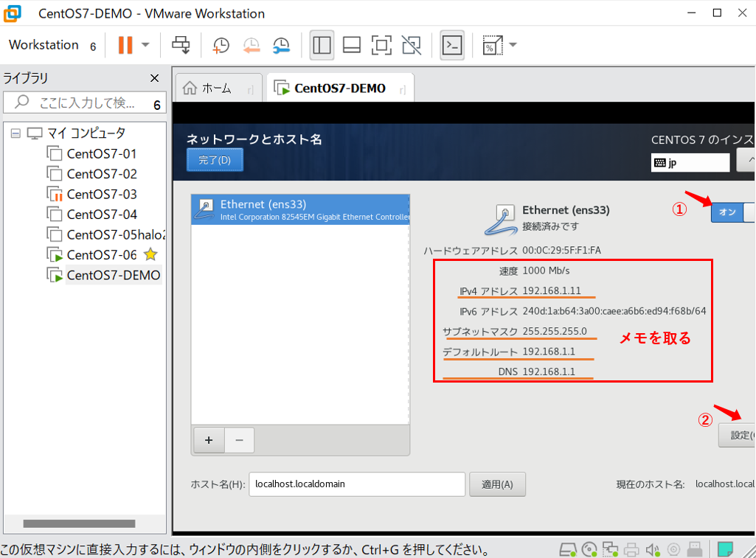Select CentOS7-02 in library
The width and height of the screenshot is (756, 558).
tap(91, 174)
